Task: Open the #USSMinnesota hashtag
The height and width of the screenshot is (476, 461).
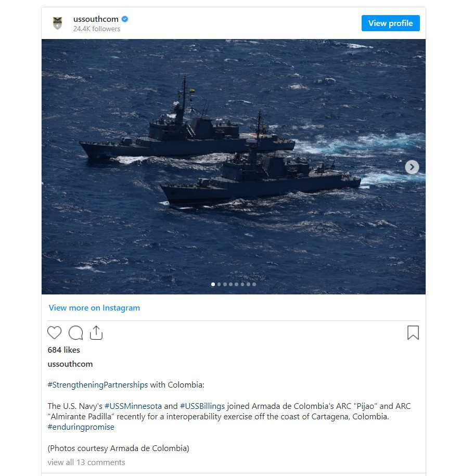Action: [x=133, y=406]
